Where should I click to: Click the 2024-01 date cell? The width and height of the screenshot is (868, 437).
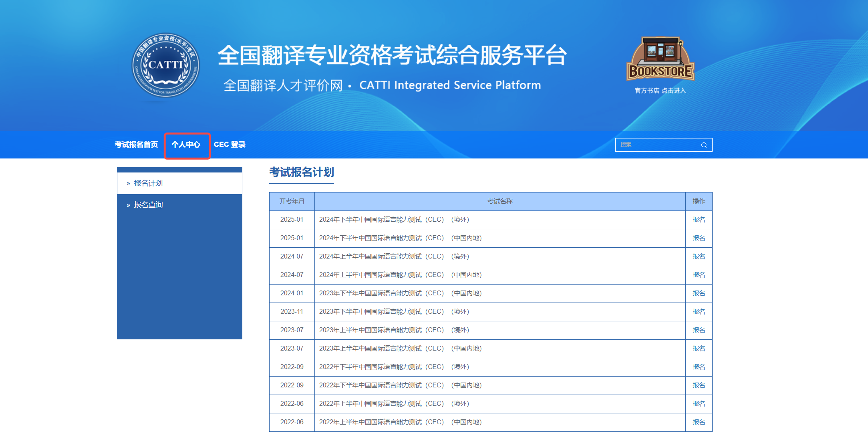(292, 293)
